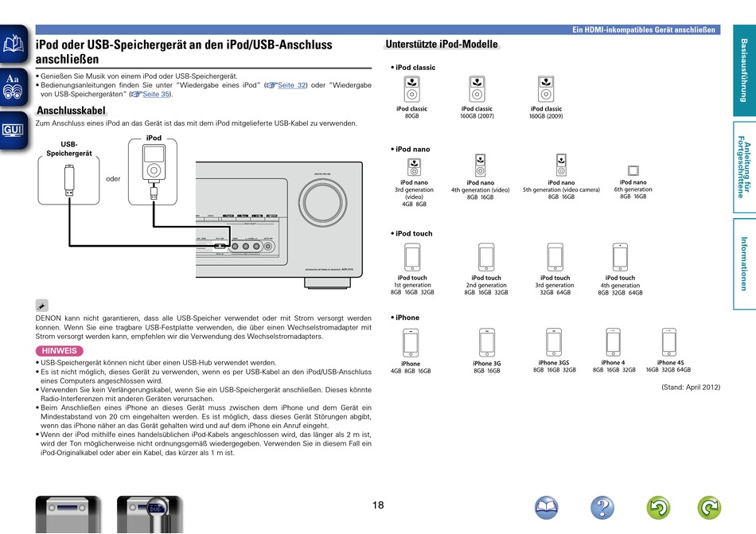Click the 'Unterstützte iPod-Modelle' heading

click(442, 45)
